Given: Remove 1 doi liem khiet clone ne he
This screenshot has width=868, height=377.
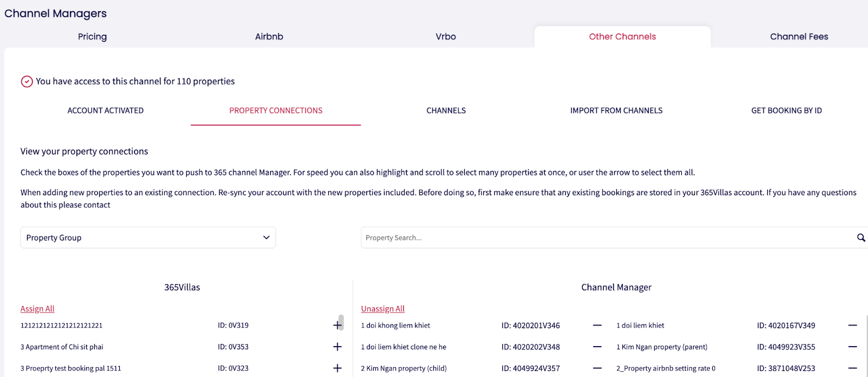Looking at the screenshot, I should (597, 347).
